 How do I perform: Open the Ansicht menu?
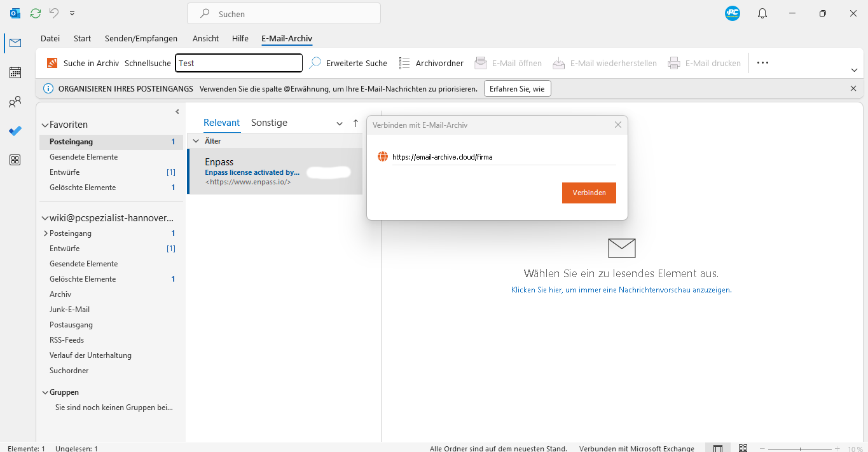pyautogui.click(x=205, y=38)
